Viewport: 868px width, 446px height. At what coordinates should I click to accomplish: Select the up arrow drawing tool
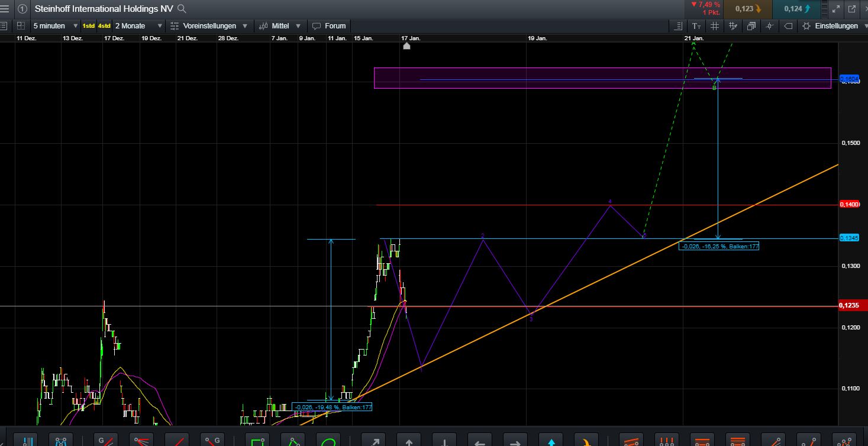(x=408, y=440)
